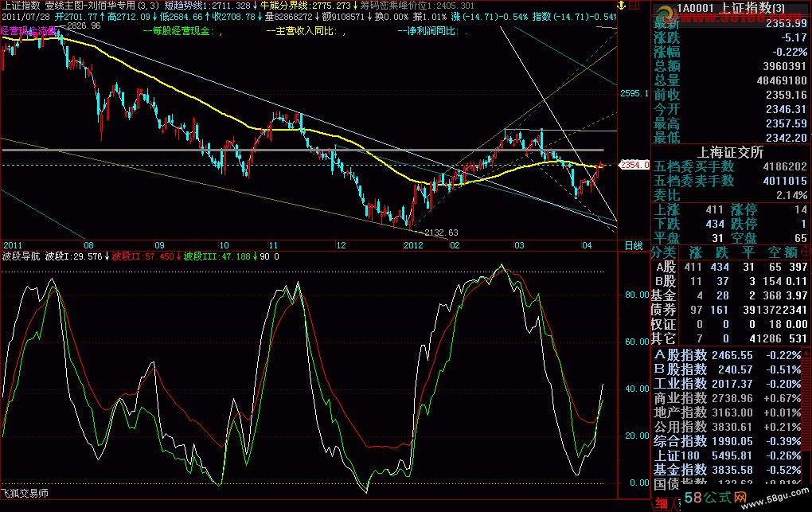Click the 主营收入同比 legend label
Viewport: 812px width, 512px height.
[x=306, y=31]
